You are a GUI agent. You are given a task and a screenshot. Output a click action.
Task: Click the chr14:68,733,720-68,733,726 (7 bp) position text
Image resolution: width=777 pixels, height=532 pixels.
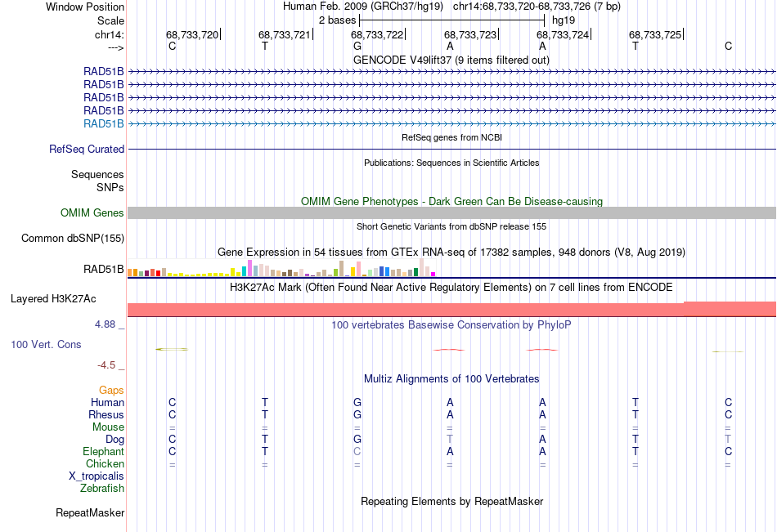tap(537, 7)
